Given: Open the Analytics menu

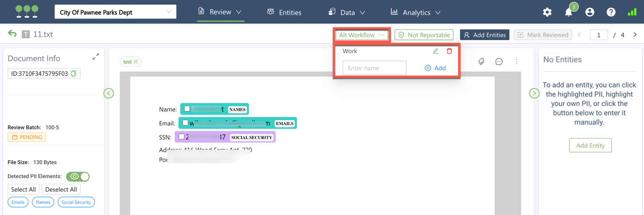Looking at the screenshot, I should pyautogui.click(x=415, y=12).
